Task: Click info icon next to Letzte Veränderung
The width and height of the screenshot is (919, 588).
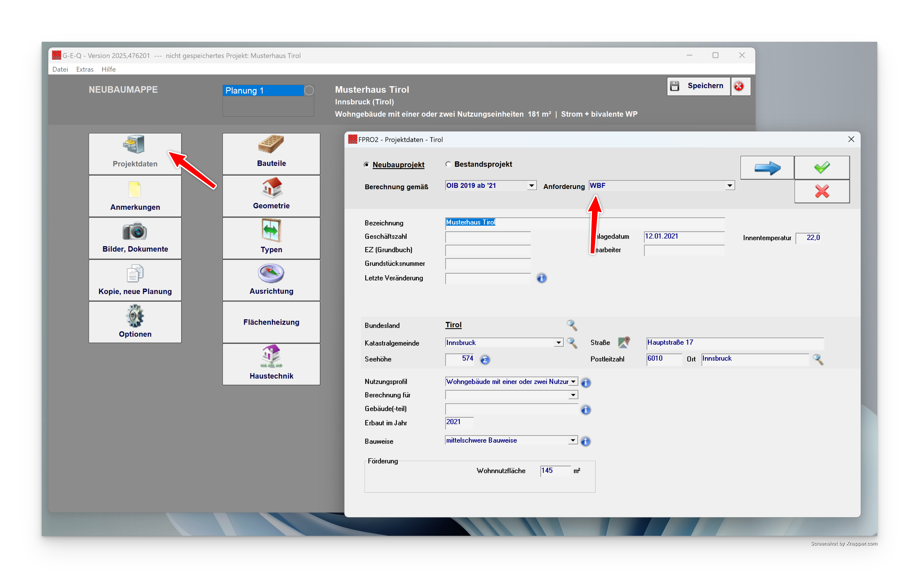Action: pyautogui.click(x=541, y=278)
